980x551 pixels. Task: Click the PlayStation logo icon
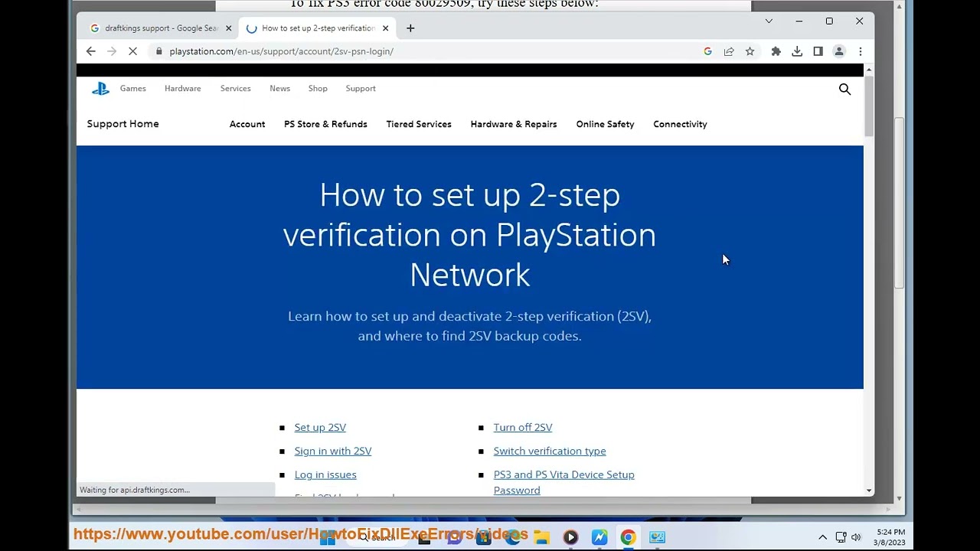click(x=100, y=89)
